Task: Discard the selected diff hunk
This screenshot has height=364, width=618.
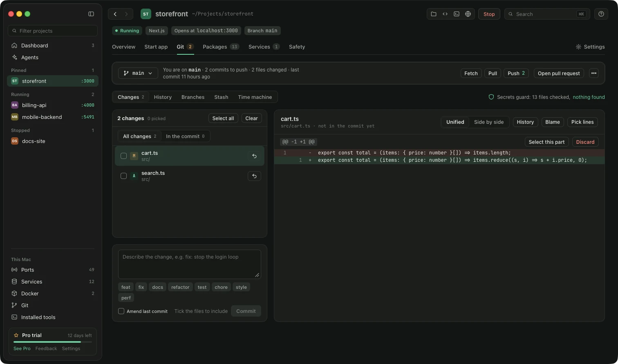Action: (585, 142)
